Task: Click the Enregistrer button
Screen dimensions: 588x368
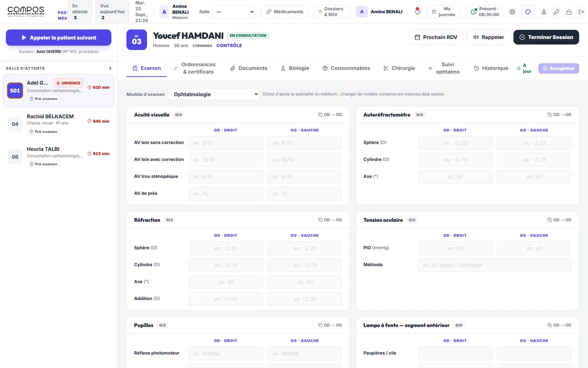Action: 559,68
